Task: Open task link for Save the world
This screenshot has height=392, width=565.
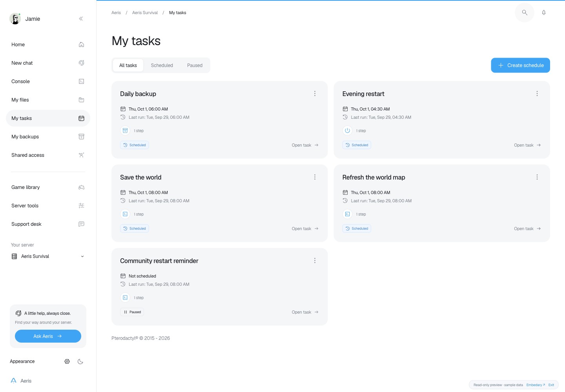Action: click(x=305, y=229)
